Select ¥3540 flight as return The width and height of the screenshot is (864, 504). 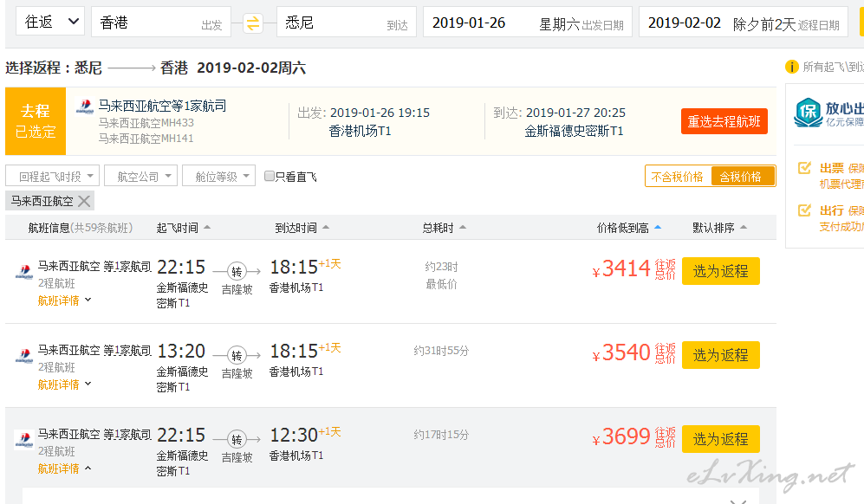pyautogui.click(x=721, y=355)
